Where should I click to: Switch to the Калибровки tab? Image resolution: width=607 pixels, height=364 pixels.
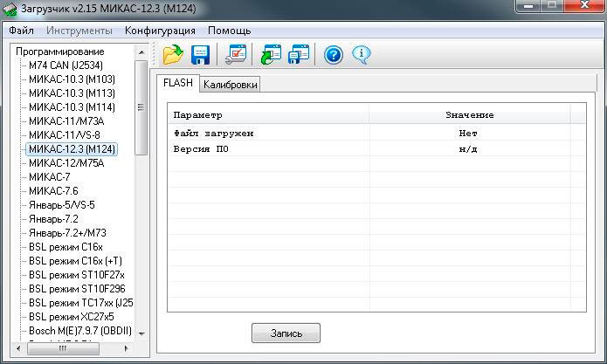(231, 85)
